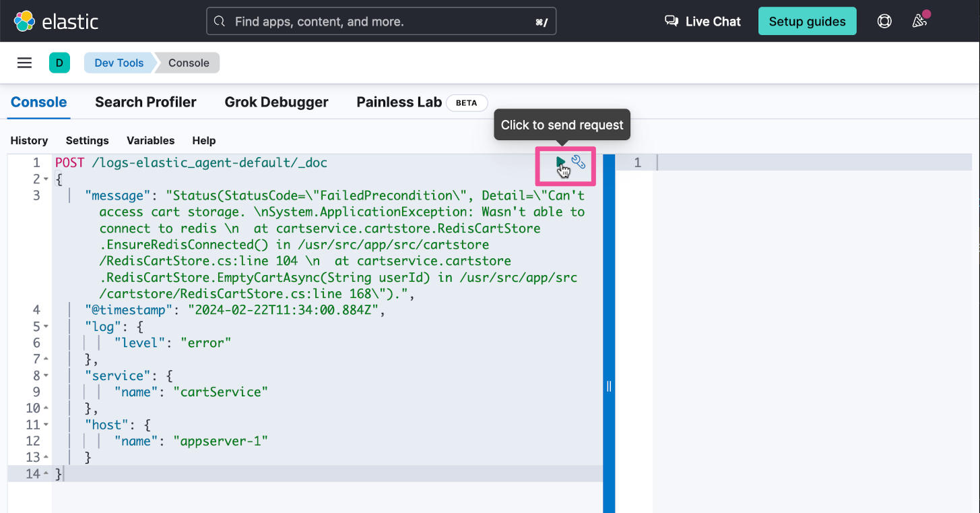
Task: Collapse the JSON body at line 2
Action: (x=46, y=180)
